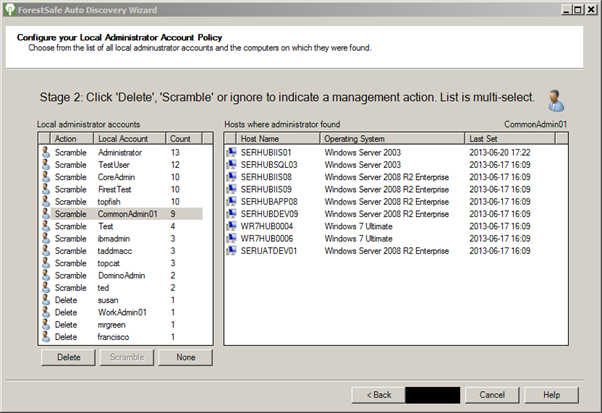This screenshot has height=413, width=602.
Task: Select host name SERHUBIIS01
Action: 266,152
